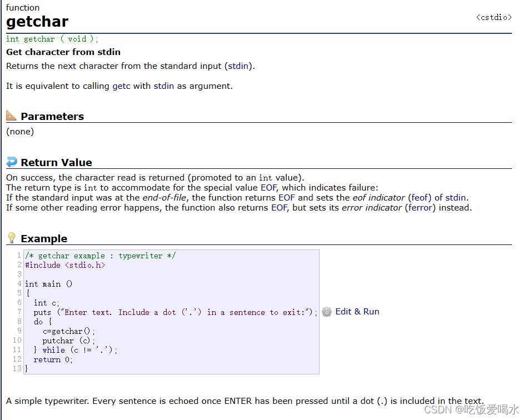
Task: Open the ferror function link
Action: (420, 208)
